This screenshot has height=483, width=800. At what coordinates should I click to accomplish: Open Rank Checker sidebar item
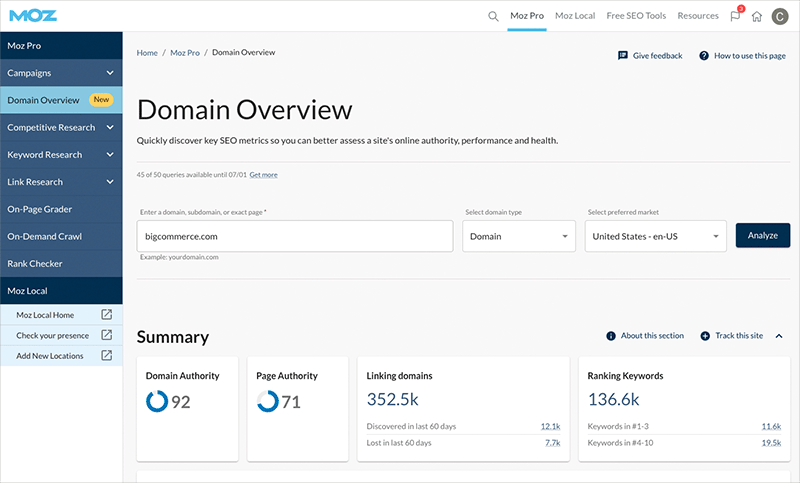61,264
